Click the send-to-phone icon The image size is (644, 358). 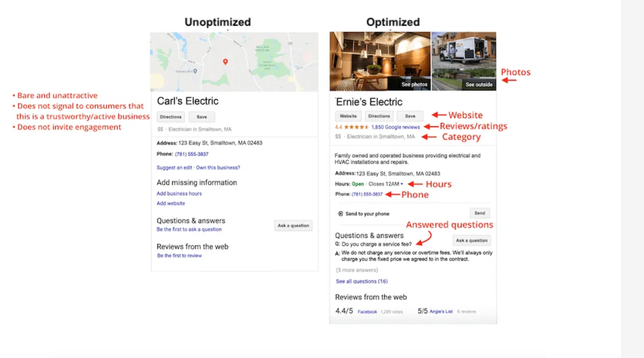[x=340, y=214]
